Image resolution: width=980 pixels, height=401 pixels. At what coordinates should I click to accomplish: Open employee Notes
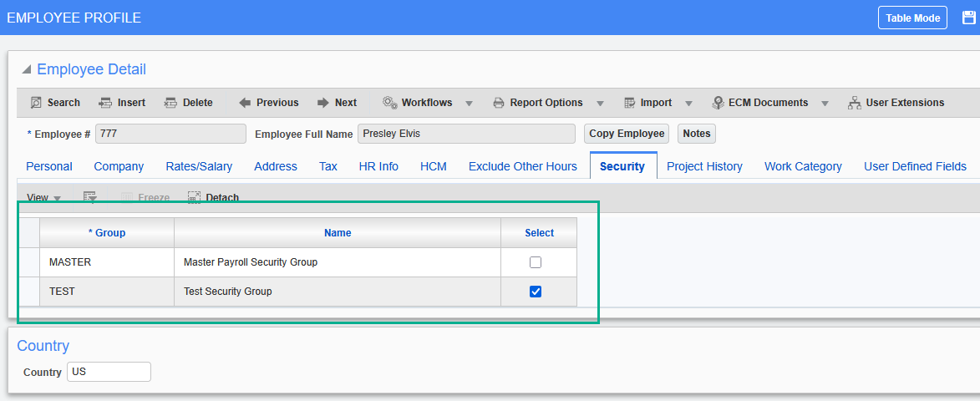697,134
